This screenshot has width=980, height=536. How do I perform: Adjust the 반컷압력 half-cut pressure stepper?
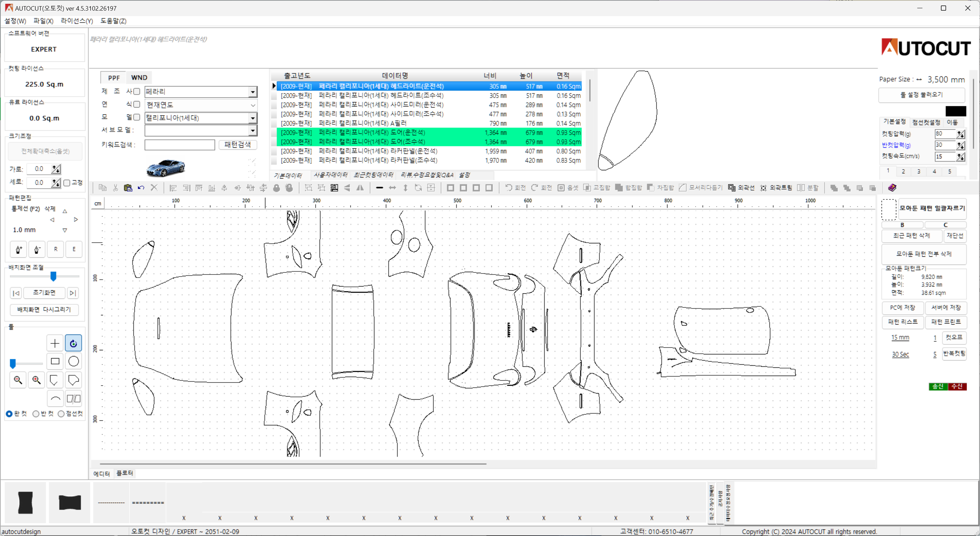(x=961, y=145)
